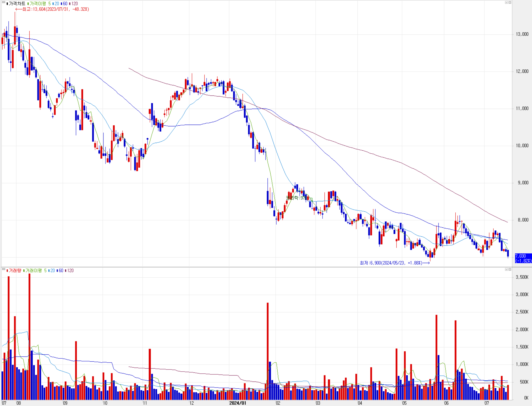This screenshot has width=532, height=406.
Task: Select the volume 20-day average legend
Action: 52,270
